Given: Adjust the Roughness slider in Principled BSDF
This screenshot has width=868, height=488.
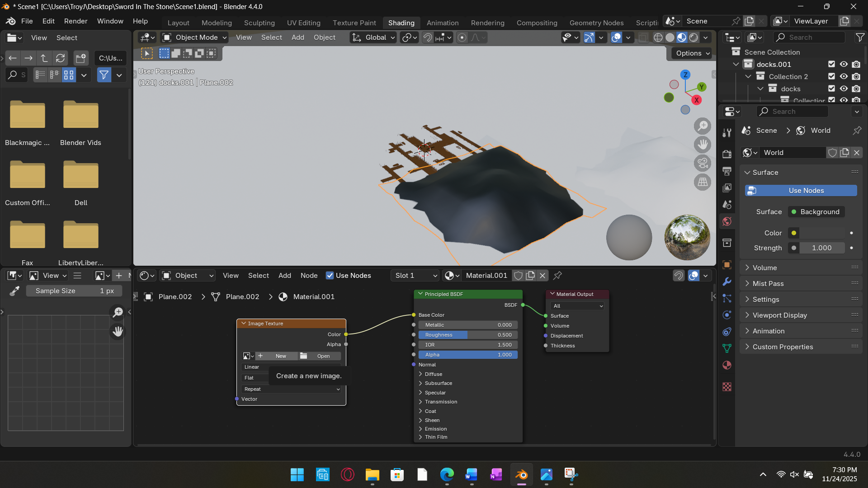Looking at the screenshot, I should click(468, 335).
